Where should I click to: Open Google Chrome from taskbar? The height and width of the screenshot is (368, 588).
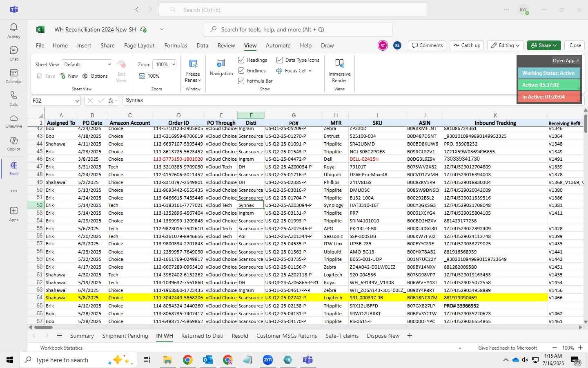[x=187, y=360]
